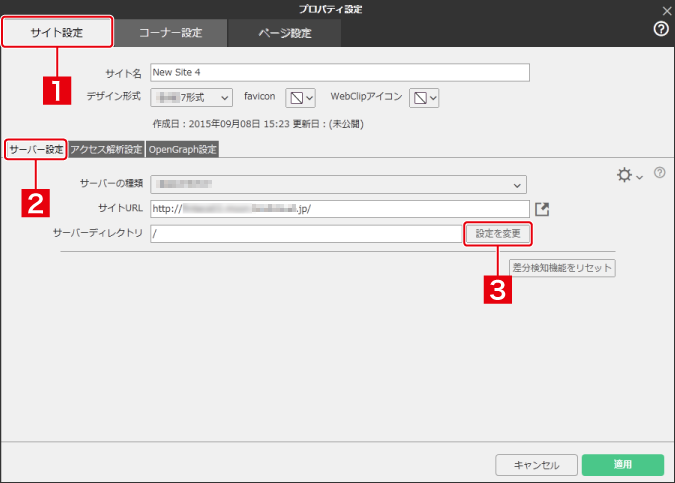Viewport: 675px width, 483px height.
Task: Click the creation date text line
Action: tap(258, 124)
